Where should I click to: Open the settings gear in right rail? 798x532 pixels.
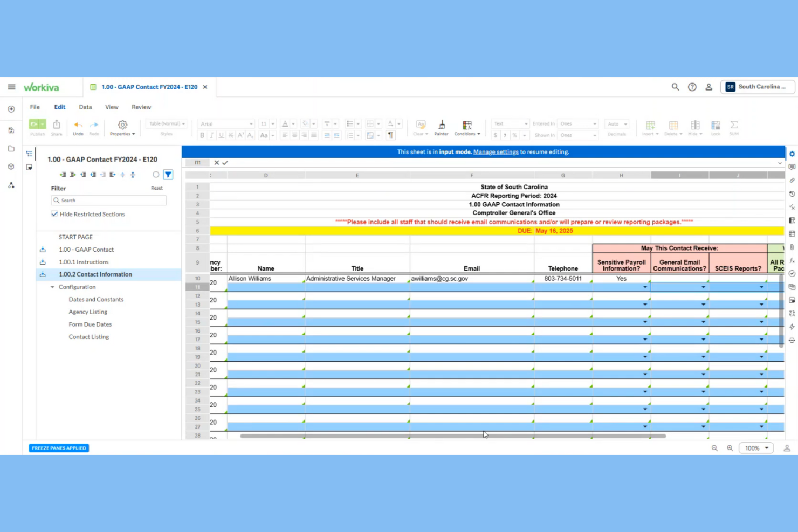pos(792,154)
